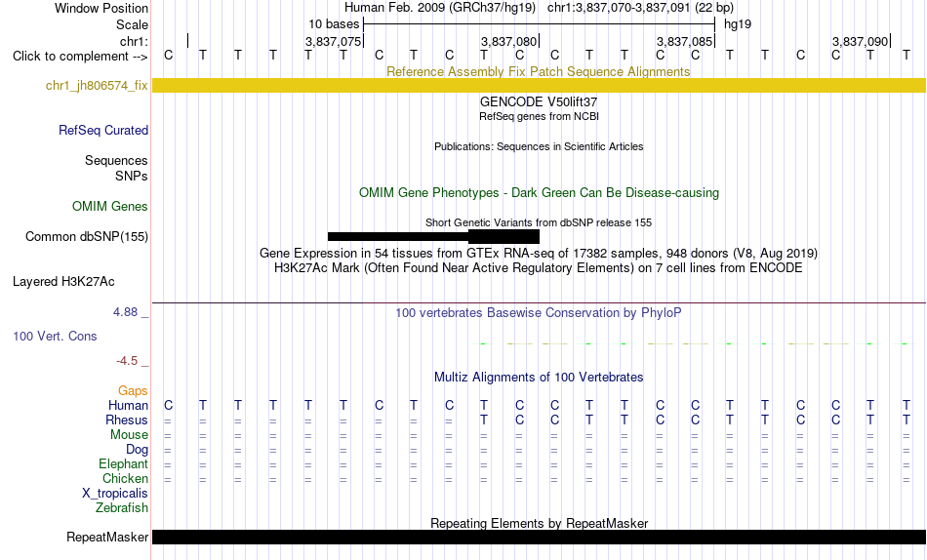Click the '10 bases' scale text
Screen dimensions: 927x560
coord(334,24)
